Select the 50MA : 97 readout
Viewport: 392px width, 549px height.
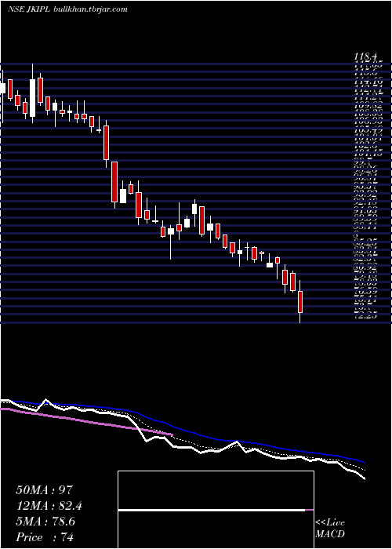pyautogui.click(x=44, y=490)
